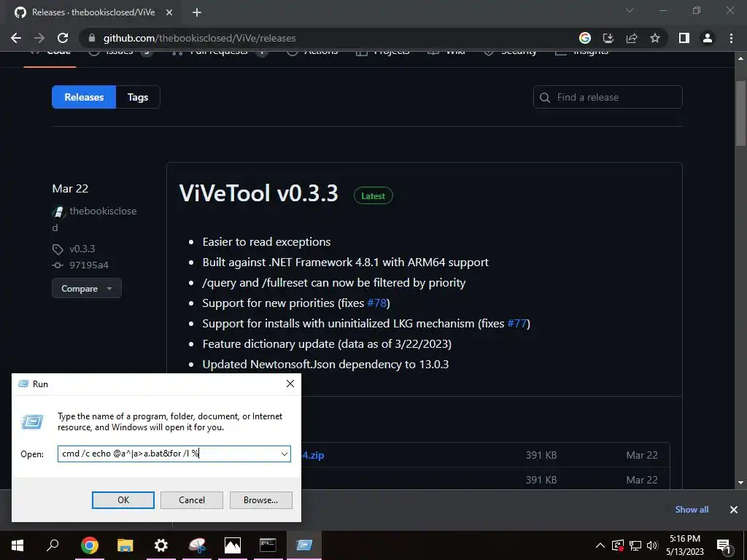This screenshot has width=747, height=560.
Task: Open File Explorer from the taskbar
Action: pos(125,545)
